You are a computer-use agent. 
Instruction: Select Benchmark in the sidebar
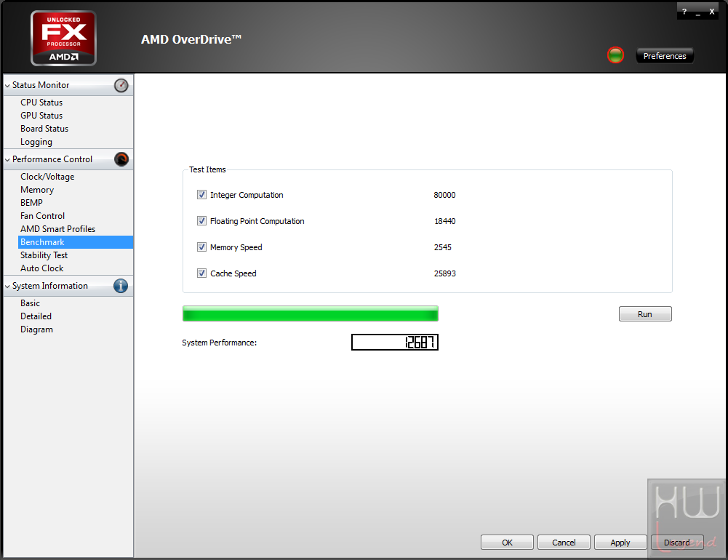tap(75, 242)
